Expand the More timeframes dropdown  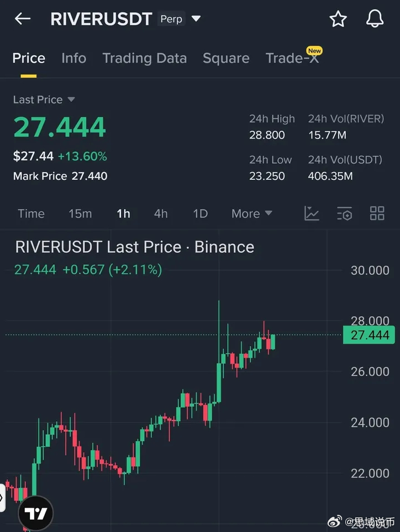pos(251,214)
